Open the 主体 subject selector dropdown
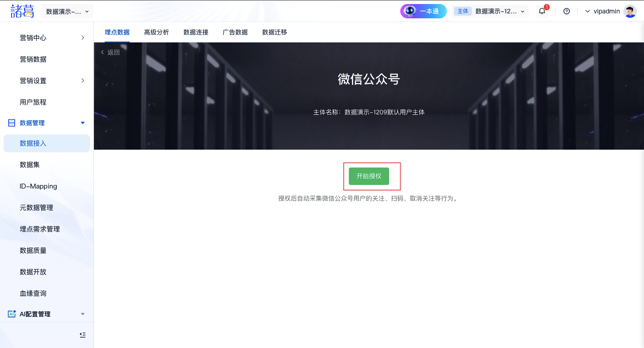 (491, 11)
